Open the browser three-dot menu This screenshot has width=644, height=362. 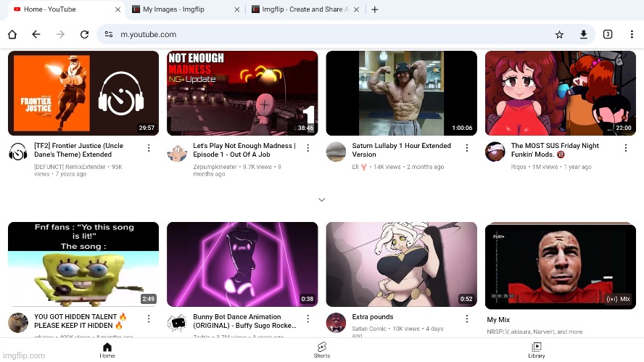(x=632, y=35)
